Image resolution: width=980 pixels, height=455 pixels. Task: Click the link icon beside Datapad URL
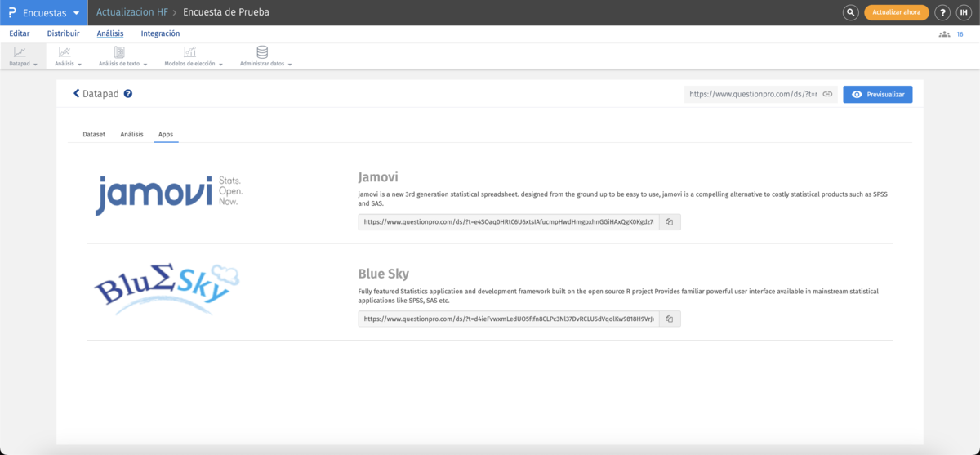pyautogui.click(x=827, y=95)
